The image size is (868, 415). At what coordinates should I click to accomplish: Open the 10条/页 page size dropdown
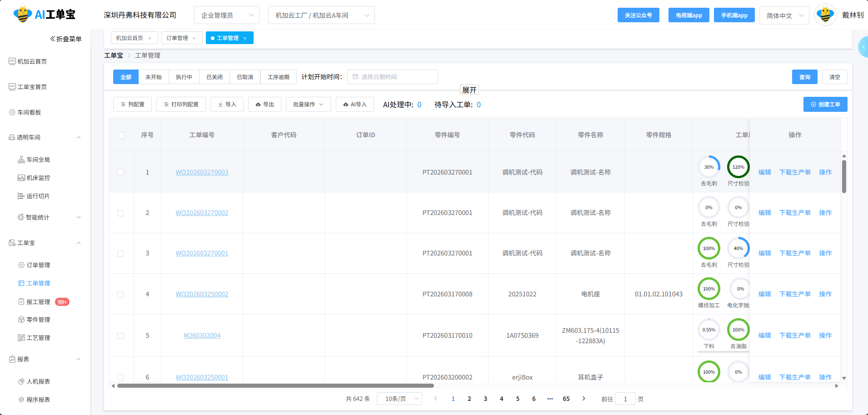tap(399, 399)
